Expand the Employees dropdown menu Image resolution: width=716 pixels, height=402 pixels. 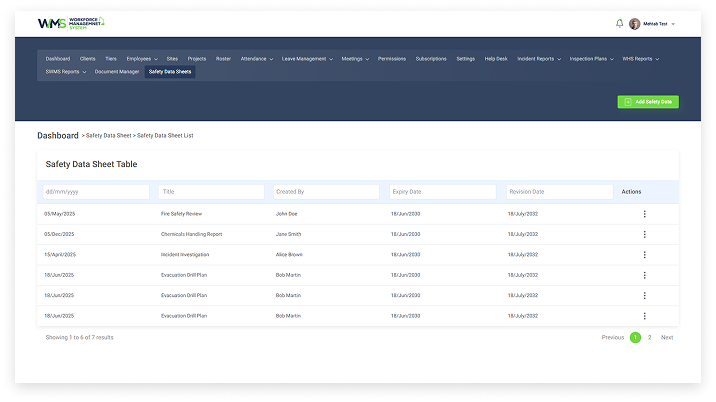[x=141, y=59]
